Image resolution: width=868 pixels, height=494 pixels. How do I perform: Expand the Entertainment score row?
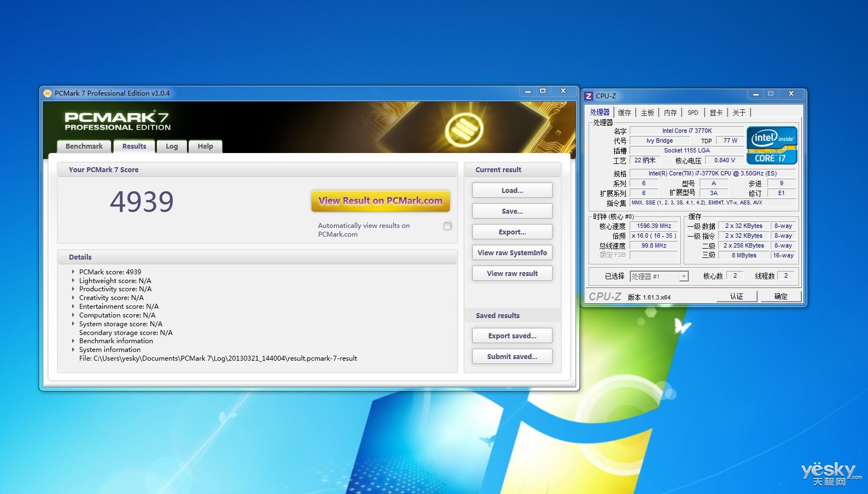coord(73,307)
